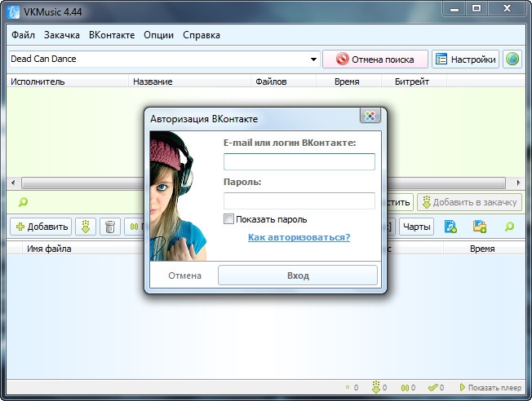Open the Чарты button
Image resolution: width=532 pixels, height=401 pixels.
pyautogui.click(x=416, y=227)
